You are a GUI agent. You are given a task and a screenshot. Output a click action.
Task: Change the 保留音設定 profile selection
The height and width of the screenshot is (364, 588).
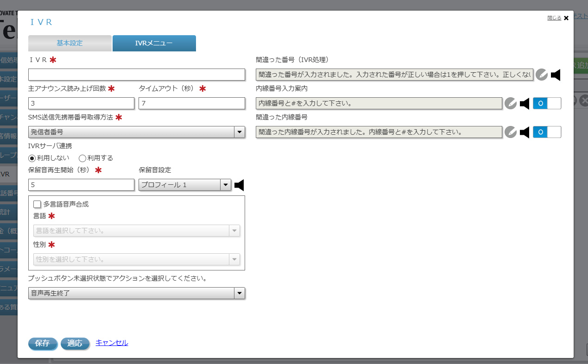click(226, 184)
